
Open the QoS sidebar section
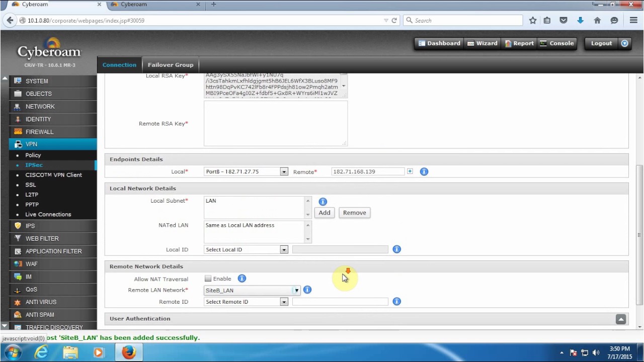53,289
